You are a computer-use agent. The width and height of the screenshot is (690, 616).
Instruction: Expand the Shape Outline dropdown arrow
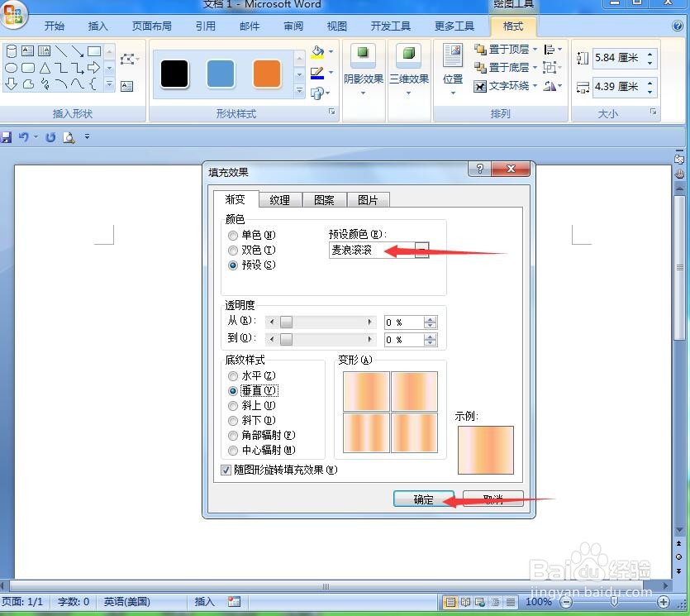(331, 72)
